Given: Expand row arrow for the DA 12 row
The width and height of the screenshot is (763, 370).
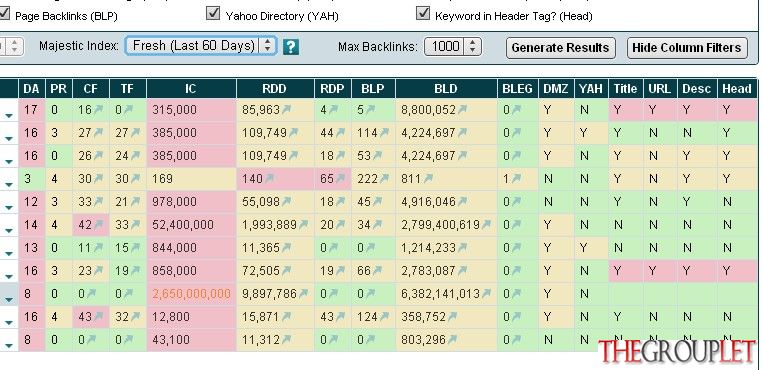Looking at the screenshot, I should [9, 207].
